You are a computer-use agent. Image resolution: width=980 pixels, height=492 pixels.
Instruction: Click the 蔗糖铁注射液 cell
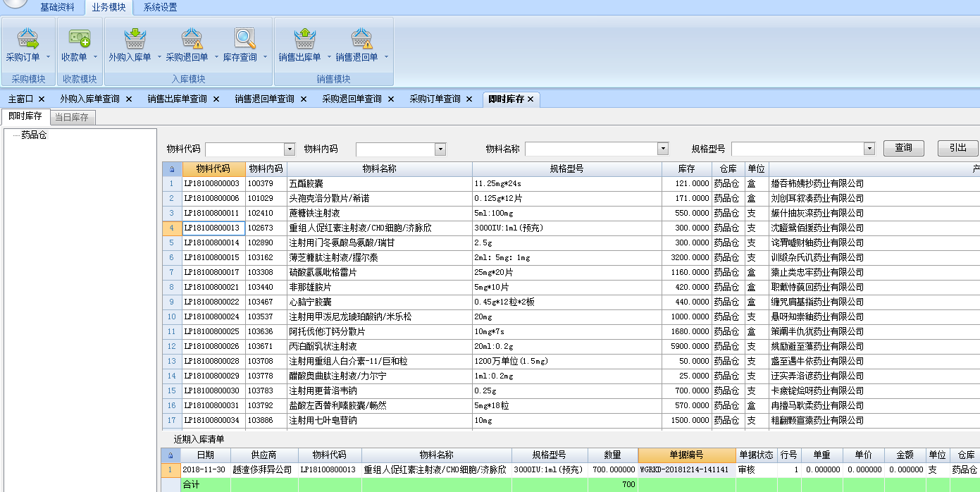pos(380,214)
